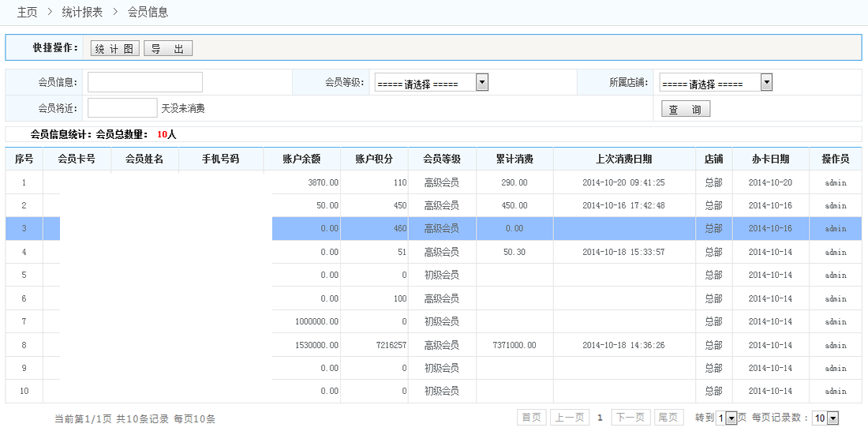
Task: Click the 查询 search button
Action: click(x=686, y=110)
